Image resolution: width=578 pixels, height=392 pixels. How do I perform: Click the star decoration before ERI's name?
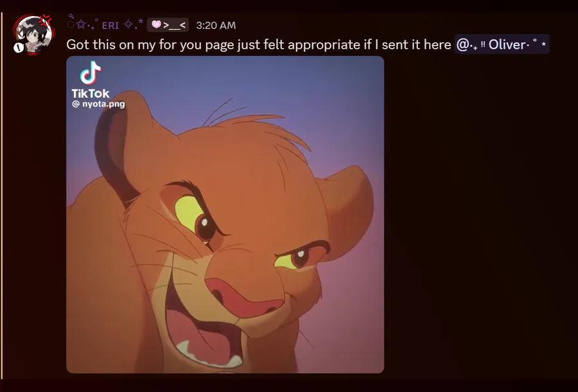81,24
